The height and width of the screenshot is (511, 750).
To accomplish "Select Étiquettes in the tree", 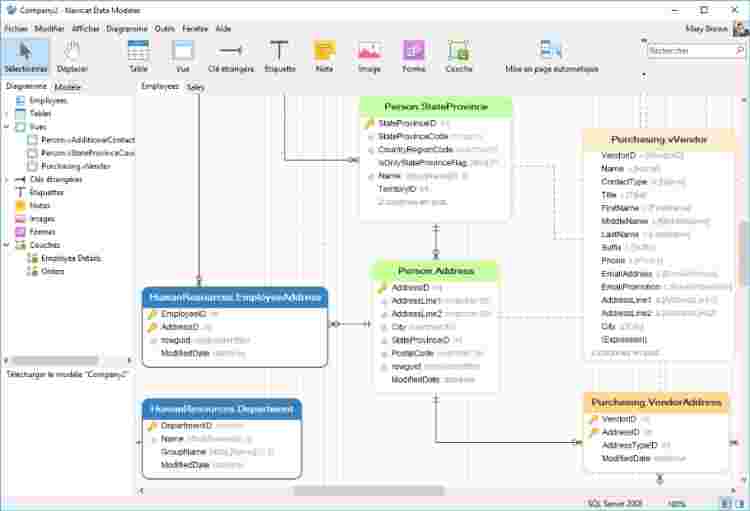I will 46,192.
